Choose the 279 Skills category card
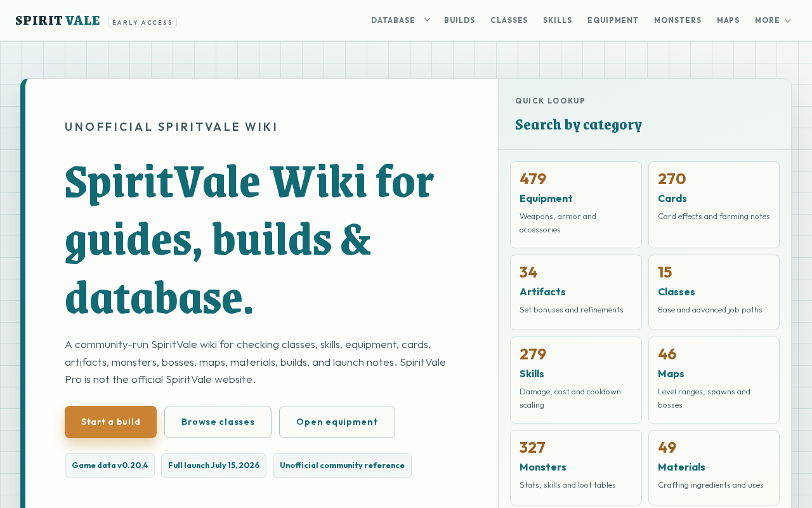The width and height of the screenshot is (812, 508). tap(576, 380)
